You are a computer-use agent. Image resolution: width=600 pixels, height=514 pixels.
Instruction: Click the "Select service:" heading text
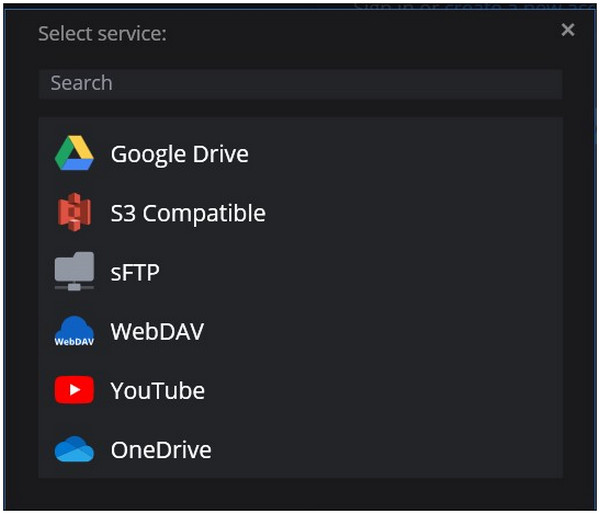click(x=102, y=33)
